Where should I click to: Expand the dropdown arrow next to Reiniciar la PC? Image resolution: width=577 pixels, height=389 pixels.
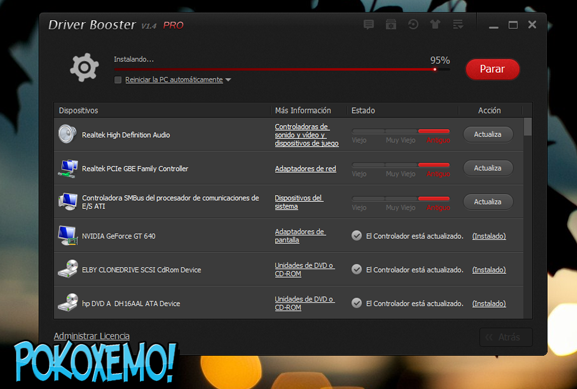228,80
